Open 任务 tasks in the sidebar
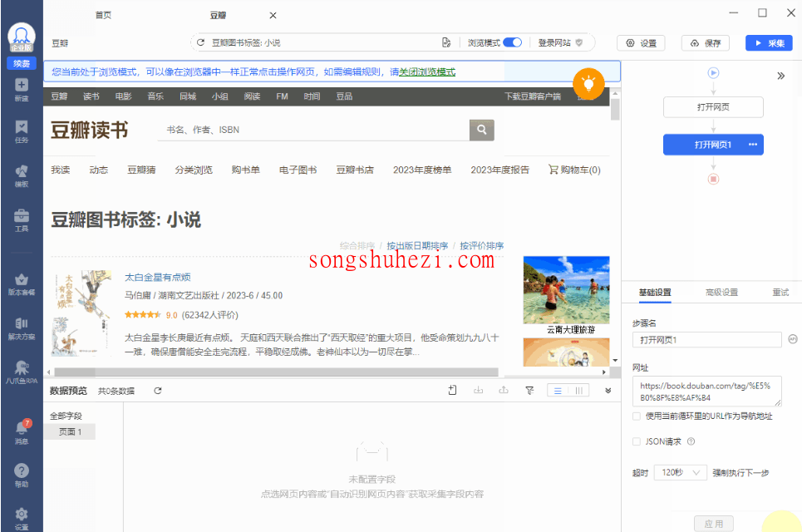 click(22, 132)
